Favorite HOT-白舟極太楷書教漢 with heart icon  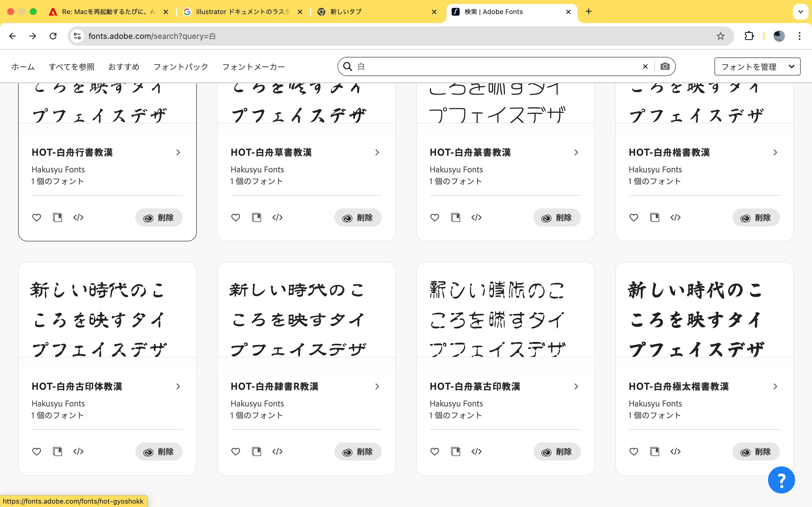(x=634, y=452)
